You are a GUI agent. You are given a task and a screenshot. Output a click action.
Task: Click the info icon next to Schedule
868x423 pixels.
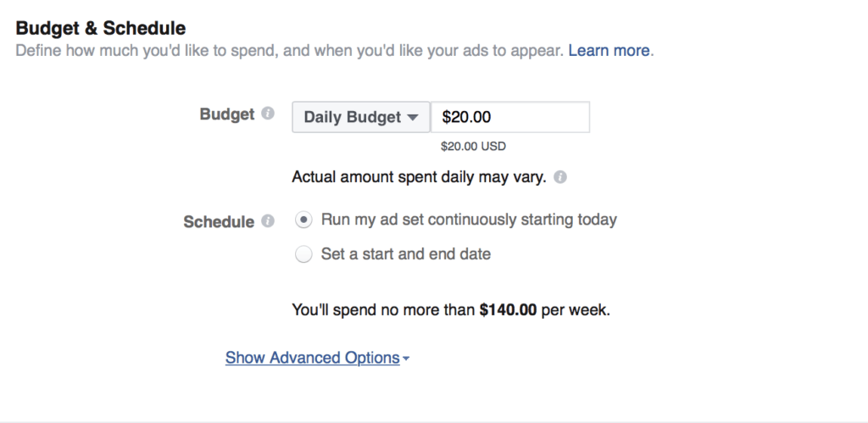[x=267, y=221]
